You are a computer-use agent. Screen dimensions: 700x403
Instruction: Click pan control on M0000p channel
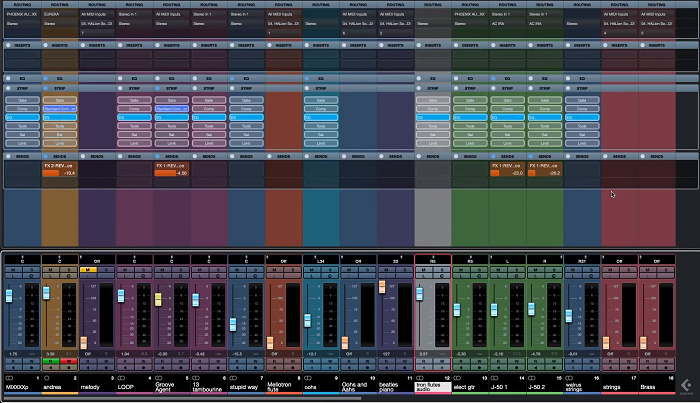click(22, 259)
